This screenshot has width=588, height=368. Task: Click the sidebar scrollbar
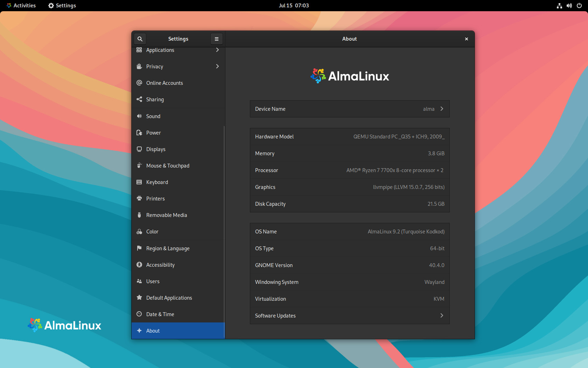[224, 232]
